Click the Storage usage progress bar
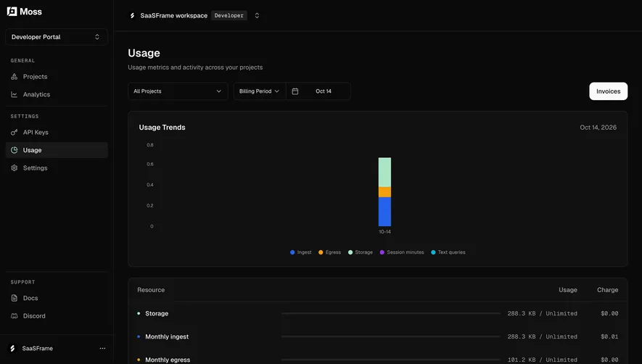 (390, 313)
